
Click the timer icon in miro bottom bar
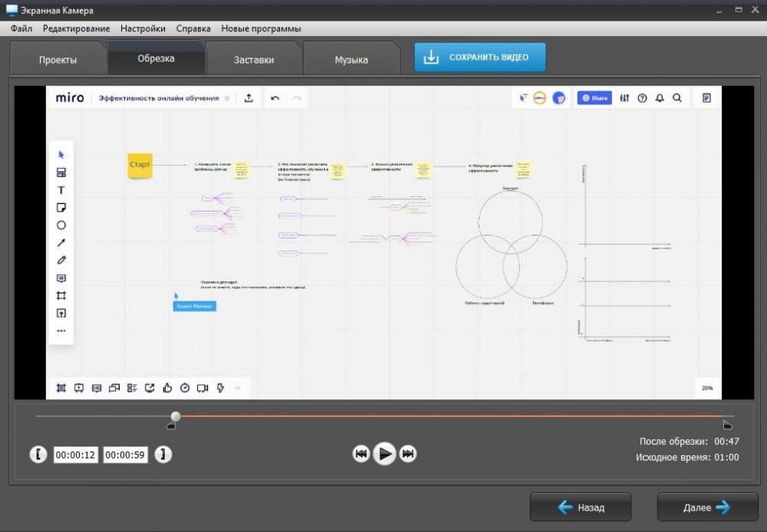coord(185,388)
